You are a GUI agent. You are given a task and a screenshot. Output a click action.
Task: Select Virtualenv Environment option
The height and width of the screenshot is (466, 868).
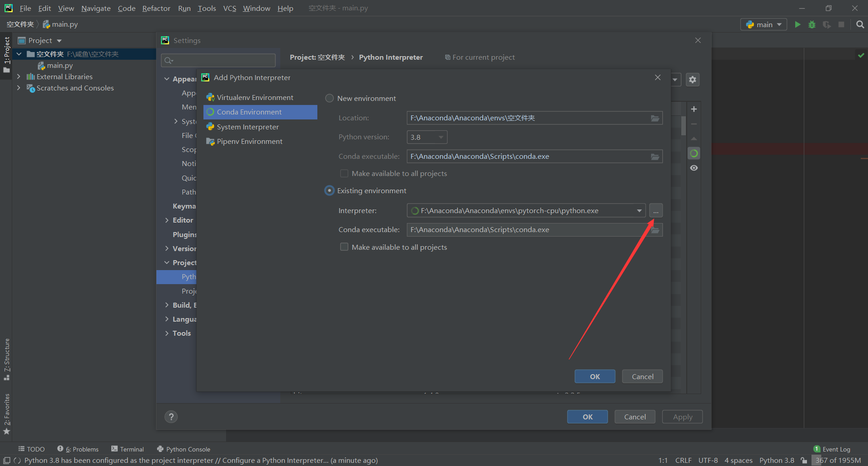pyautogui.click(x=260, y=98)
